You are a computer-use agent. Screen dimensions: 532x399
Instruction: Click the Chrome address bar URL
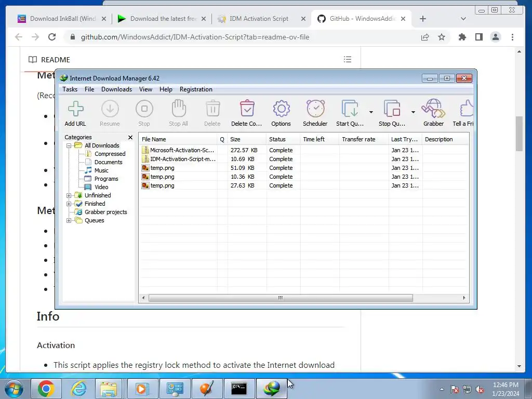coord(195,37)
